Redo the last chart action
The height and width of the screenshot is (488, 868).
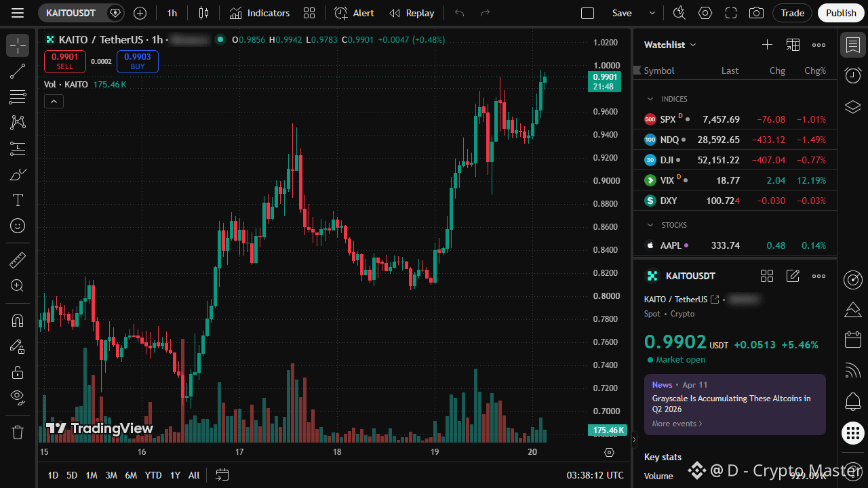(485, 13)
